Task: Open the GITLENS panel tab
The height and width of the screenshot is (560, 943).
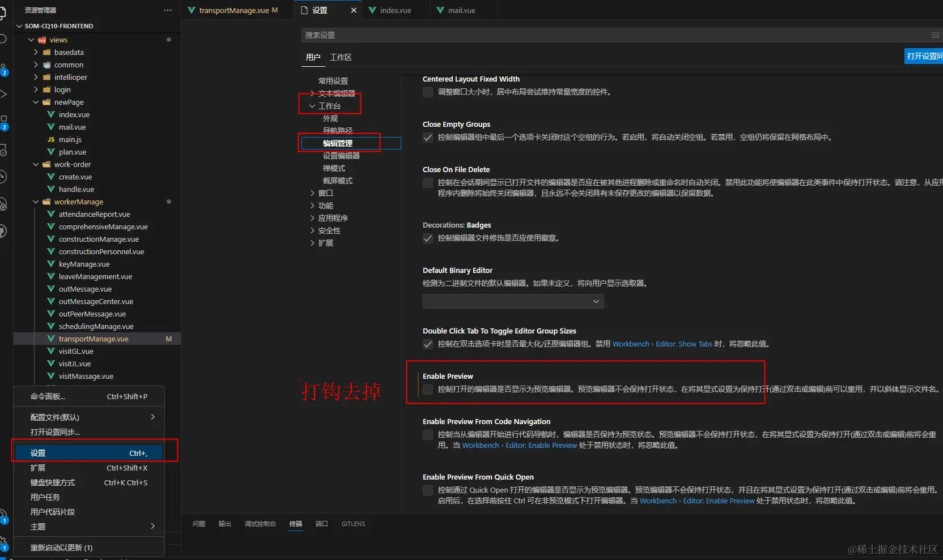Action: point(353,524)
